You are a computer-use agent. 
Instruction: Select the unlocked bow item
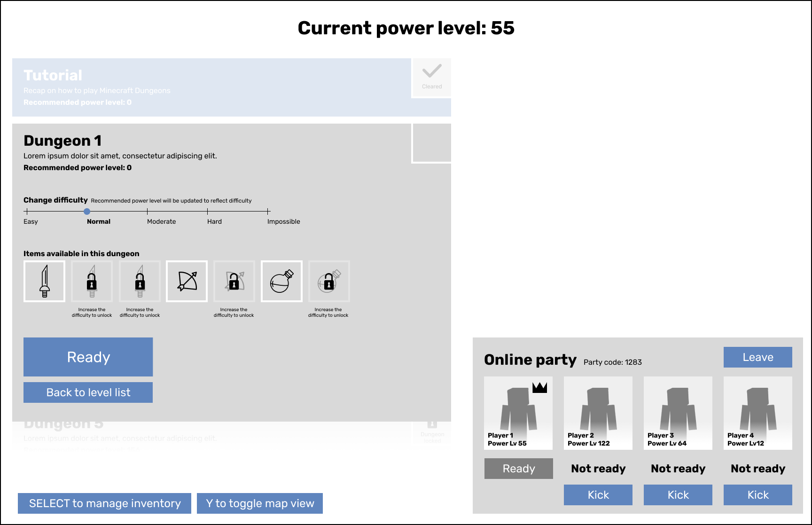pyautogui.click(x=187, y=281)
